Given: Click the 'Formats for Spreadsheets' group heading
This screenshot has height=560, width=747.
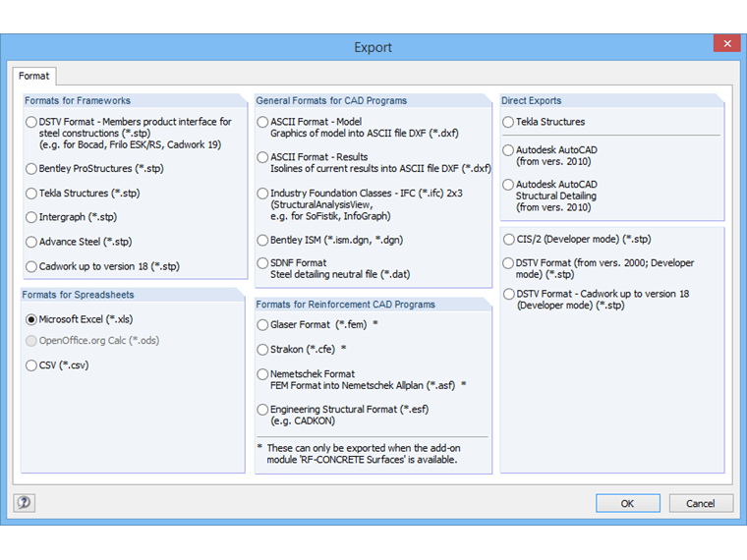Looking at the screenshot, I should pos(78,295).
